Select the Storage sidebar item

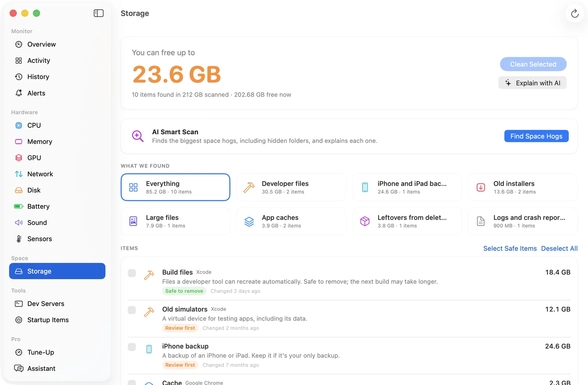pos(57,271)
